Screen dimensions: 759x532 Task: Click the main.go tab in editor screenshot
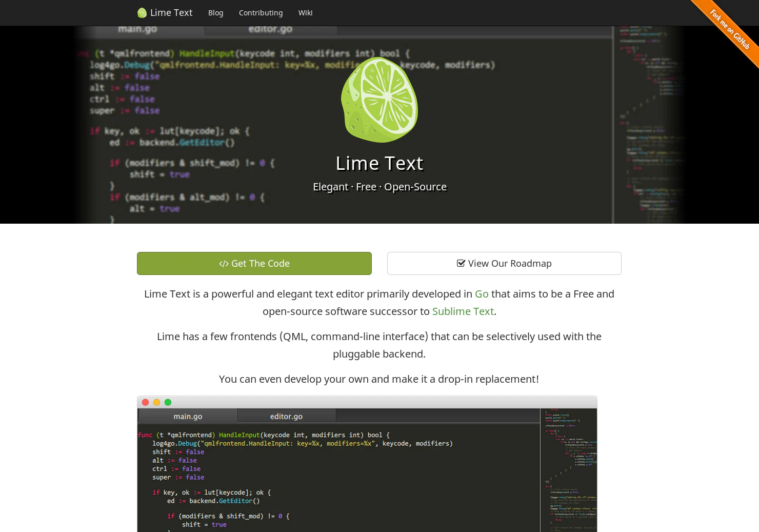(188, 416)
